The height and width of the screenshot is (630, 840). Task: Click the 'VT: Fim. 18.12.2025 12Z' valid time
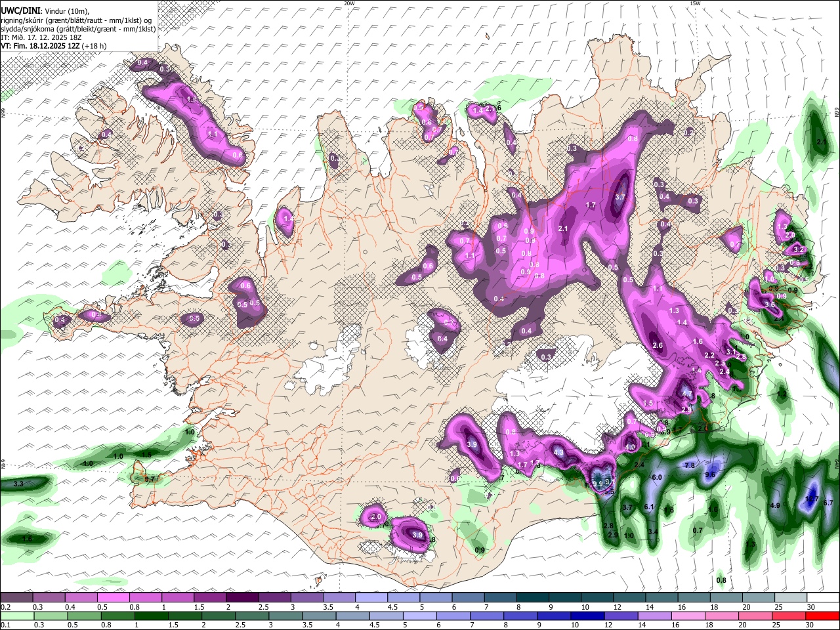pos(39,46)
